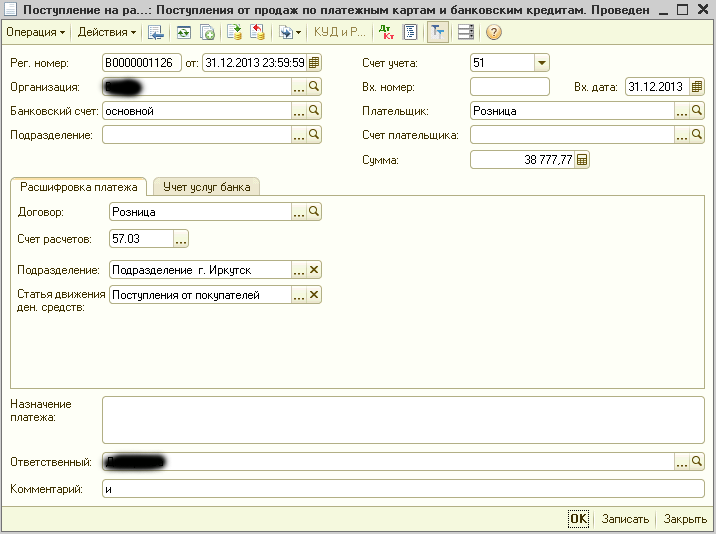Switch to Учет услуг банка tab
Viewport: 716px width, 534px height.
click(207, 186)
